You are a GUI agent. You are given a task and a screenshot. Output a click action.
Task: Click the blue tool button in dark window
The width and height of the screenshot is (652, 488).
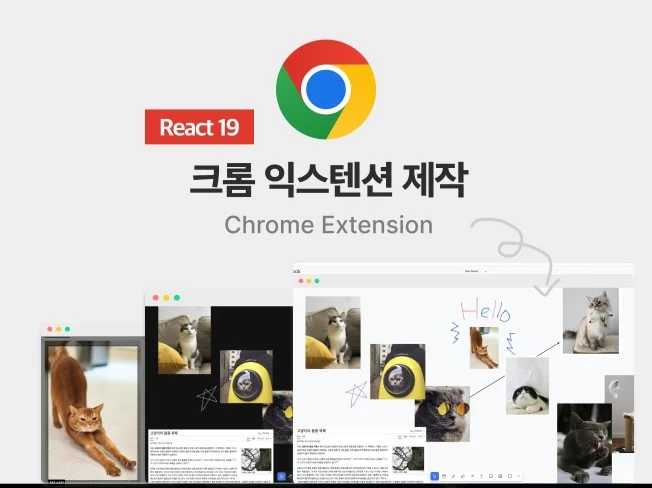coord(281,476)
